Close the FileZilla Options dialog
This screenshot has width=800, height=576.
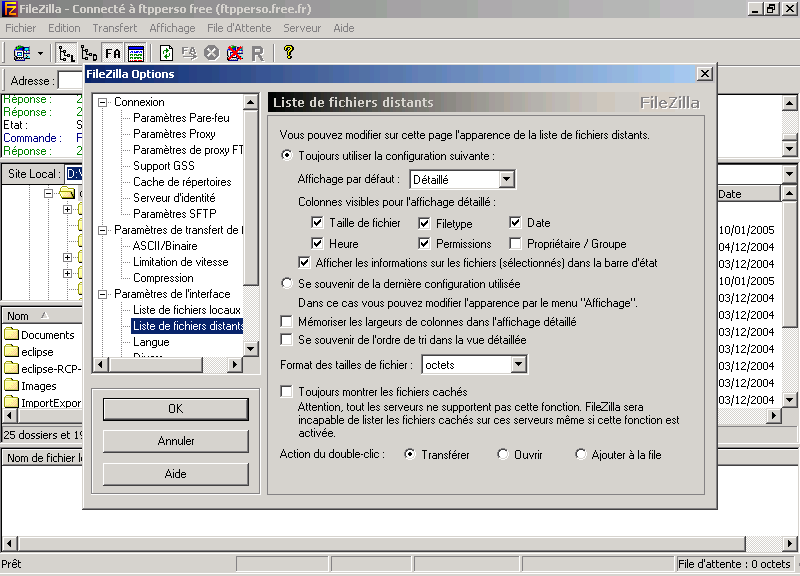coord(705,73)
